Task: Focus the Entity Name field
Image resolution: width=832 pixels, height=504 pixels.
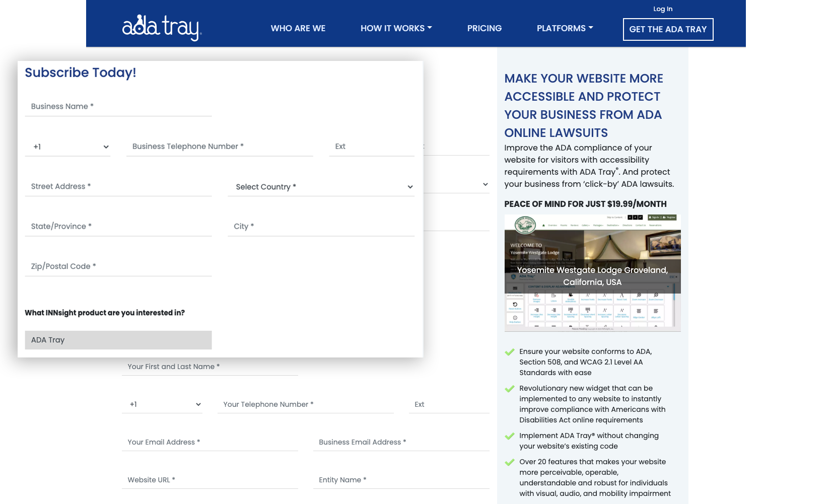Action: coord(401,480)
